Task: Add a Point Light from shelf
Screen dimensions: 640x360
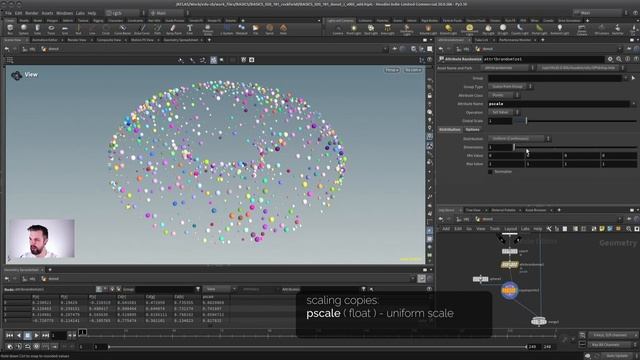Action: click(354, 29)
